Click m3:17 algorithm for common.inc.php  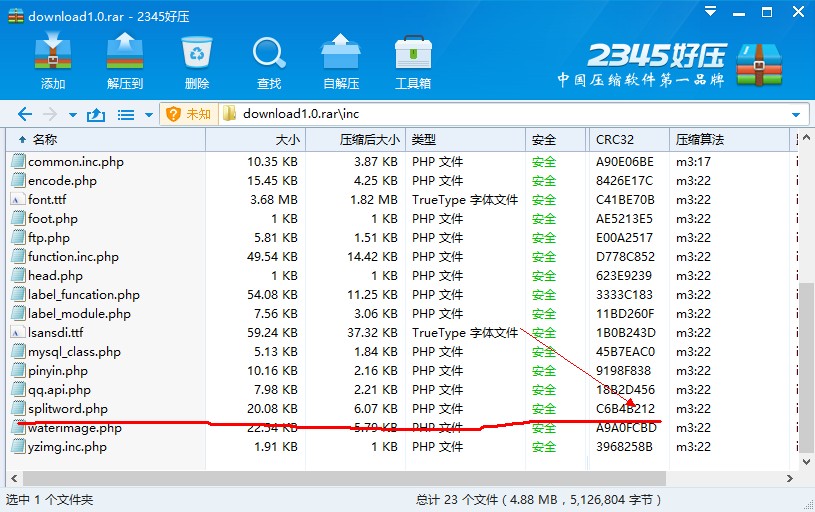pyautogui.click(x=693, y=162)
